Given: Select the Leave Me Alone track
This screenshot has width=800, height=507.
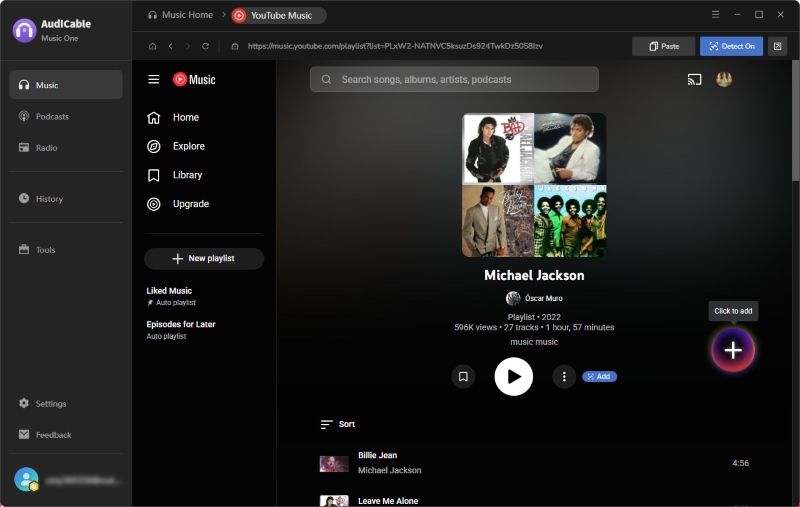Looking at the screenshot, I should pos(388,501).
